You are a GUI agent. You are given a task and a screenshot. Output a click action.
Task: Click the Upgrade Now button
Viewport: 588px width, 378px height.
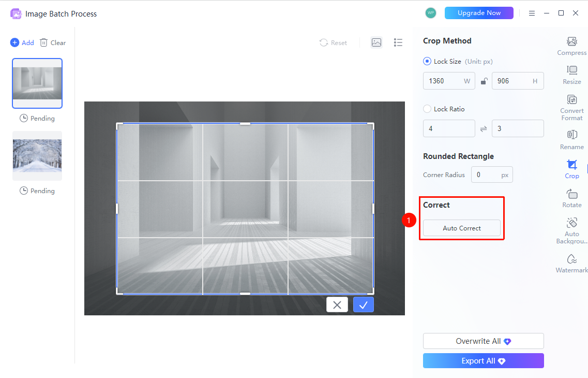point(479,13)
